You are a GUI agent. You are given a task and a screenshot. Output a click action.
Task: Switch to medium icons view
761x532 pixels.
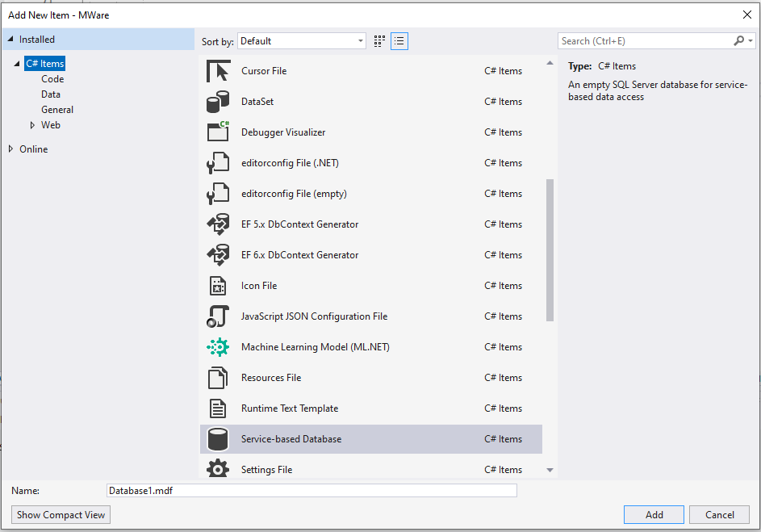(379, 41)
